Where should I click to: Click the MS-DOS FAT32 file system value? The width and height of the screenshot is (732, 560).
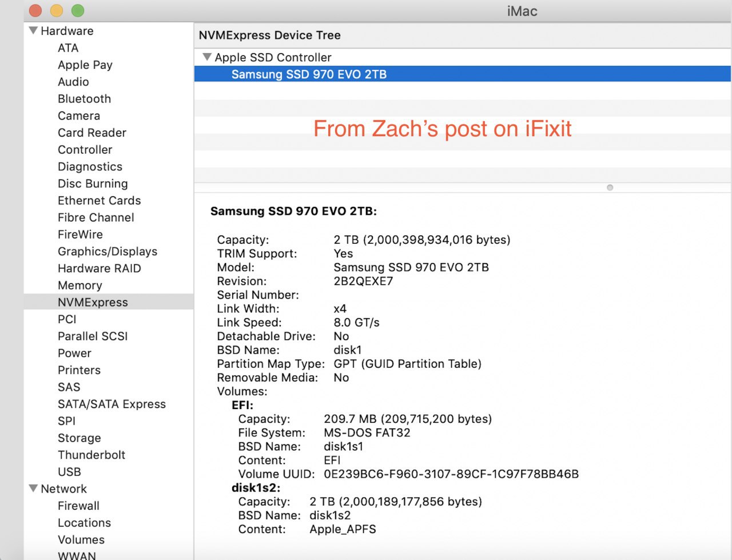367,432
